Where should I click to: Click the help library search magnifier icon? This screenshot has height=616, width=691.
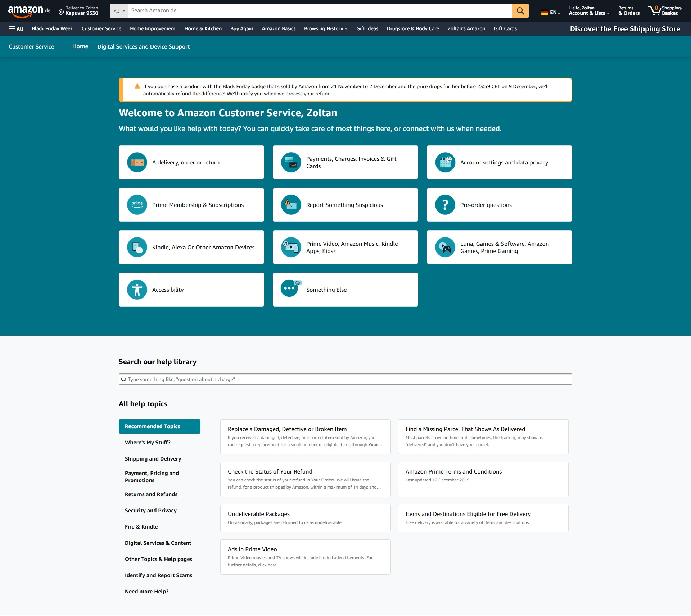(x=124, y=379)
